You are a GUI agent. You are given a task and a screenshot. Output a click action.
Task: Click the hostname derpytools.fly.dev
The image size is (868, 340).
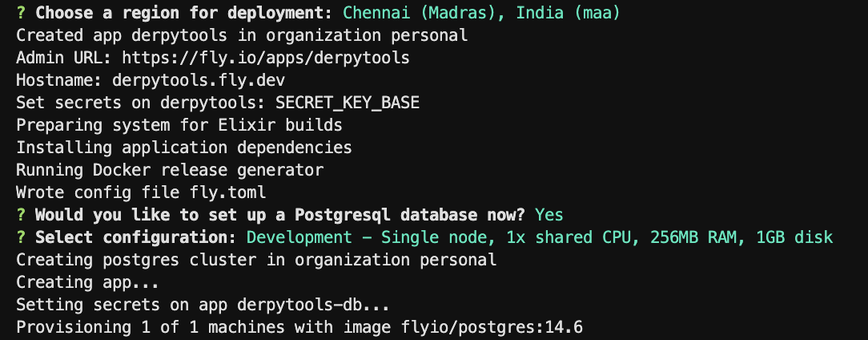click(x=199, y=80)
